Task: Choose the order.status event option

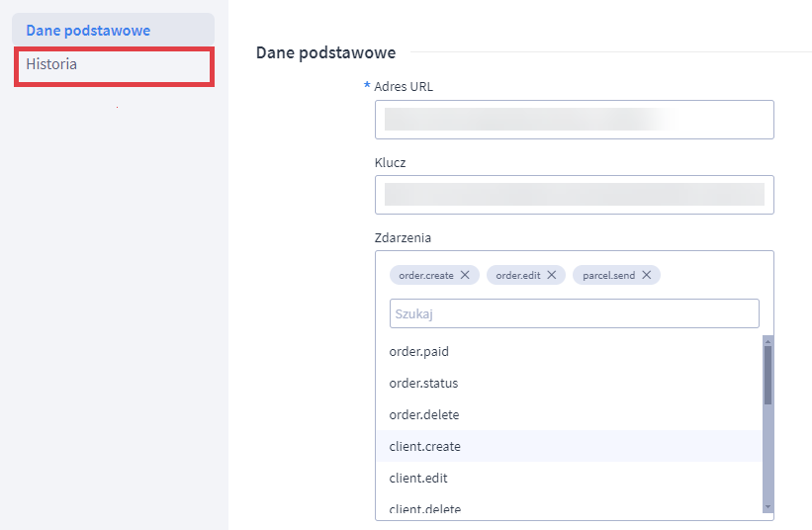Action: (x=423, y=383)
